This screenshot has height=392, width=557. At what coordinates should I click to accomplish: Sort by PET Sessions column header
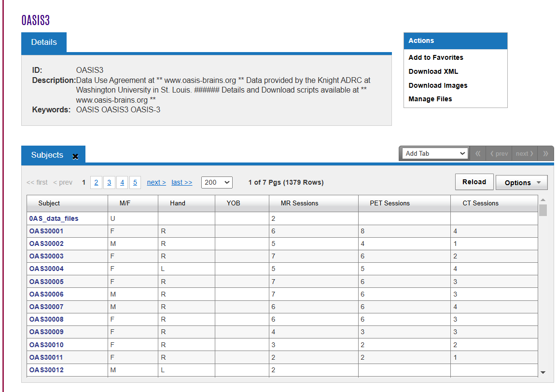[404, 203]
